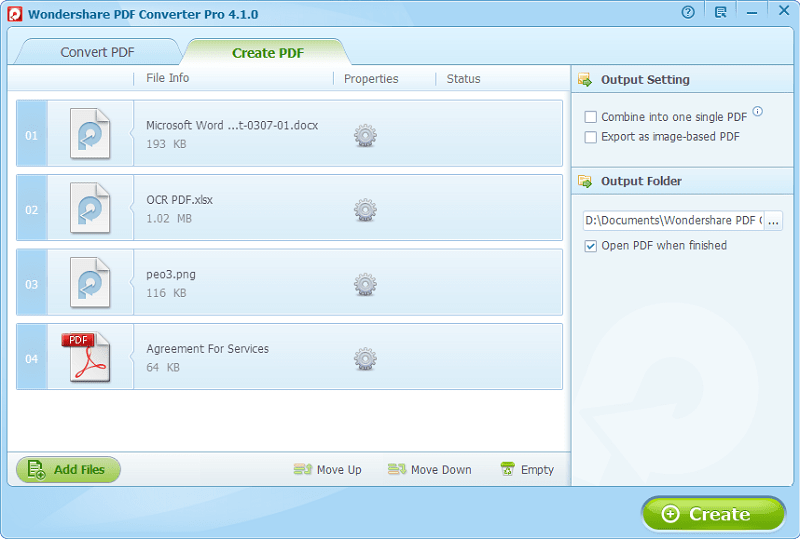Open properties gear for peo3.png
The width and height of the screenshot is (800, 539).
click(365, 284)
